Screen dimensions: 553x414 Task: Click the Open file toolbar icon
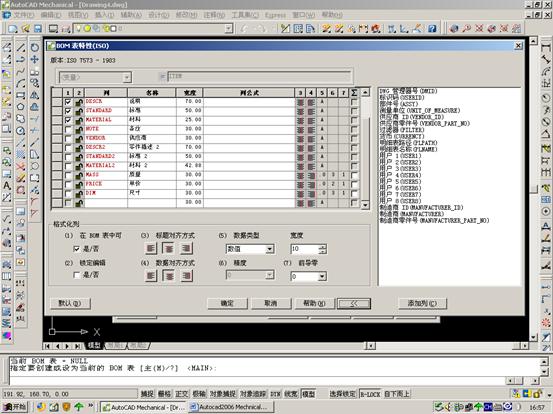(x=25, y=29)
